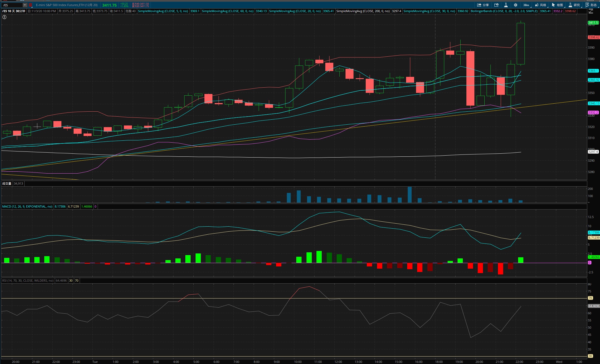The height and width of the screenshot is (364, 600).
Task: Open the 风格 chart style menu
Action: pos(541,5)
